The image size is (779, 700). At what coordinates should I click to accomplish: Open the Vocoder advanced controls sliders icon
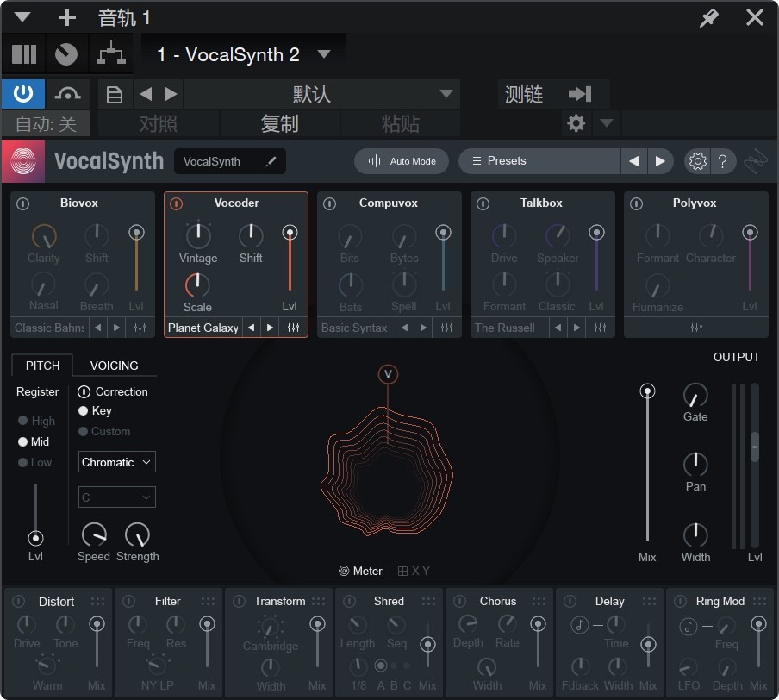click(293, 328)
